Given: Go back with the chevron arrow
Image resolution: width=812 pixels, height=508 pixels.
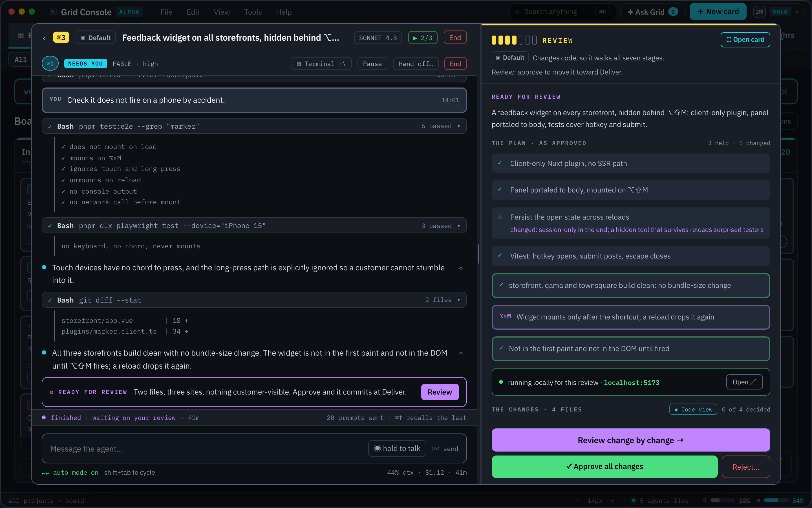Looking at the screenshot, I should point(44,38).
